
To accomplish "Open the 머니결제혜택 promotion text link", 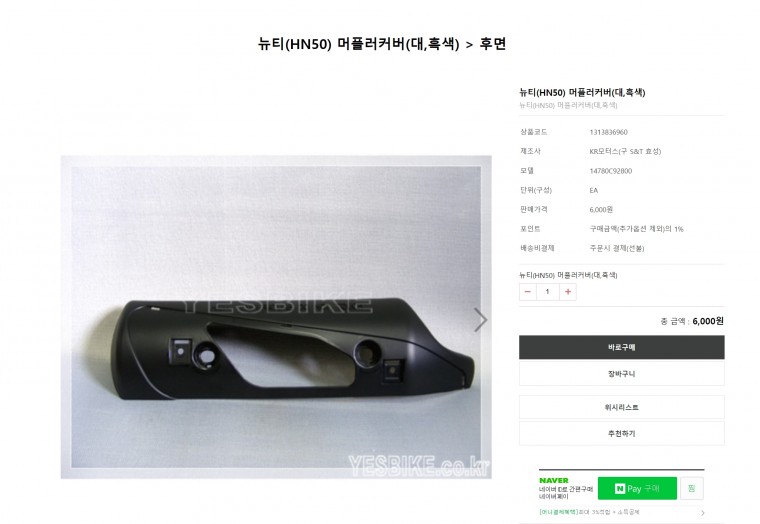I will point(589,512).
